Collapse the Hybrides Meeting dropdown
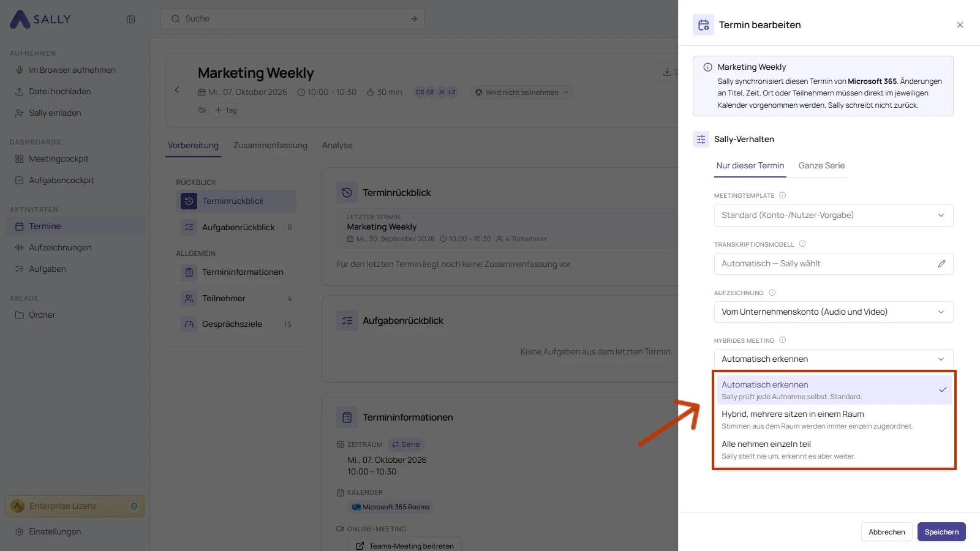The height and width of the screenshot is (551, 980). [x=834, y=359]
